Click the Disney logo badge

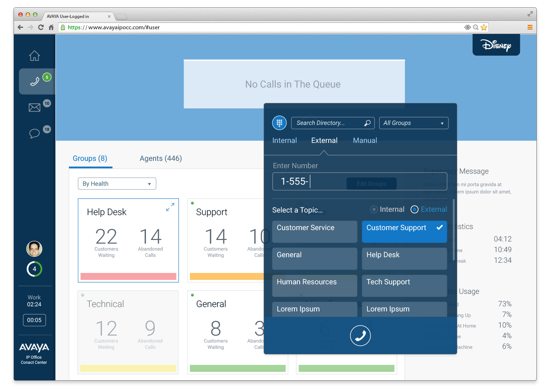(x=496, y=45)
